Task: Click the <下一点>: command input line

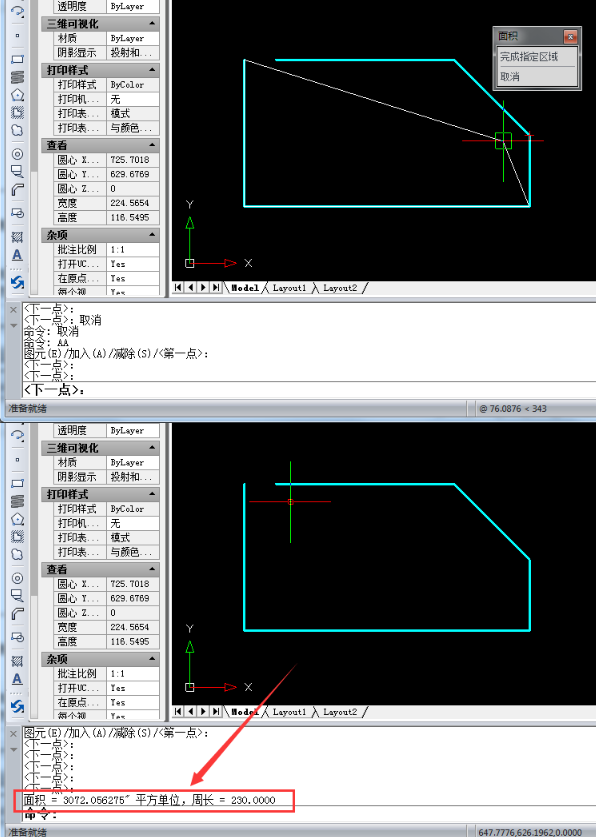Action: (308, 390)
